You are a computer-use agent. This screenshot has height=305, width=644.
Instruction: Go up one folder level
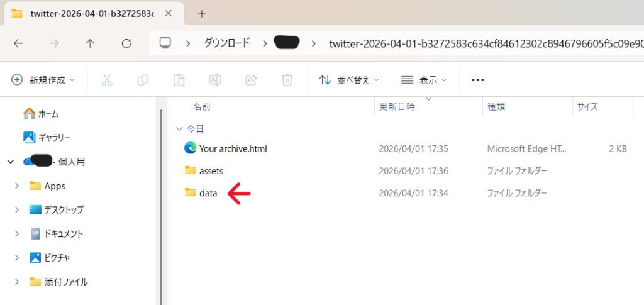[x=90, y=43]
